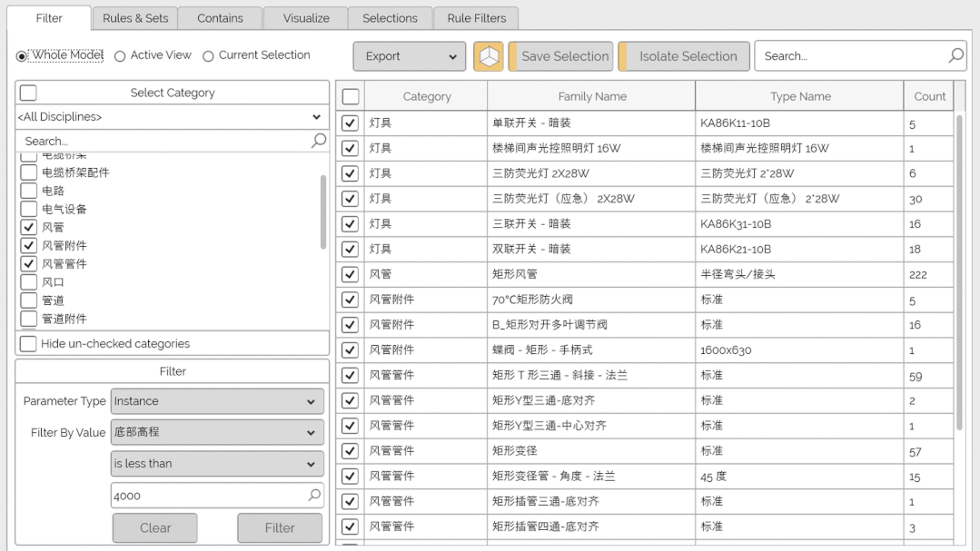Click the Clear button

pyautogui.click(x=155, y=528)
